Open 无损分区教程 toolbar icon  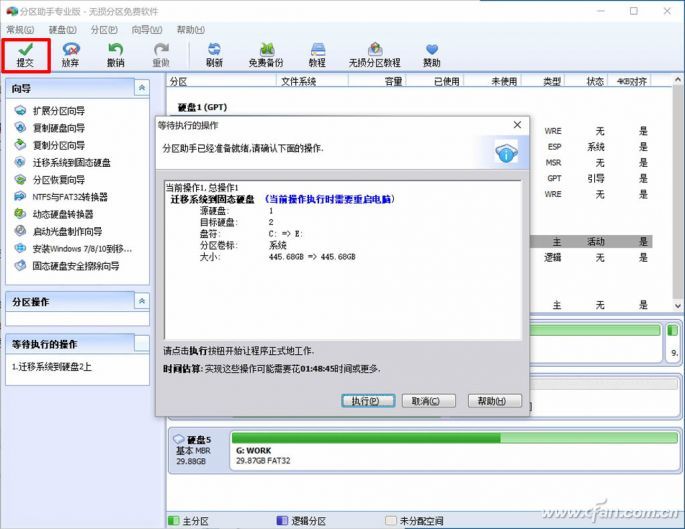coord(374,54)
